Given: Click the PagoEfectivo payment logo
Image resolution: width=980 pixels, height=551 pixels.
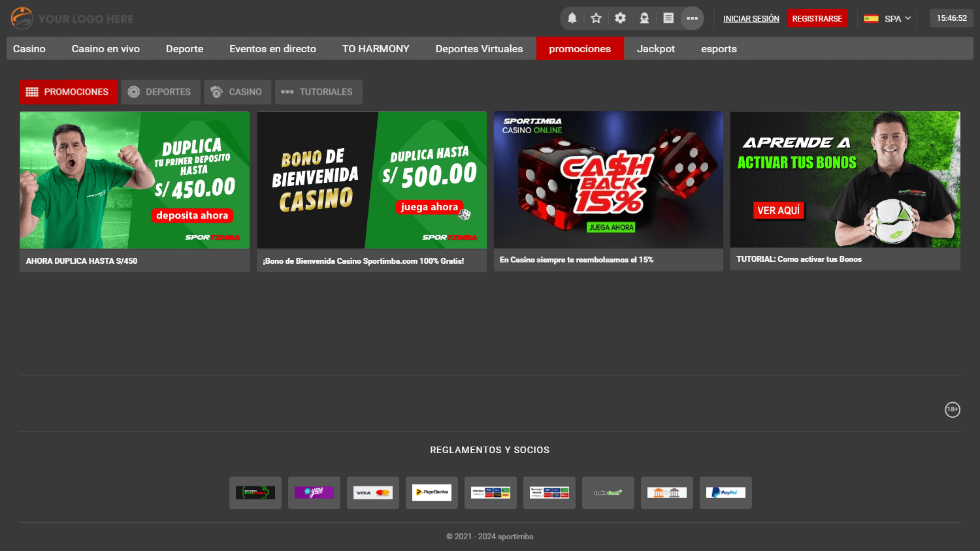Looking at the screenshot, I should (x=432, y=493).
